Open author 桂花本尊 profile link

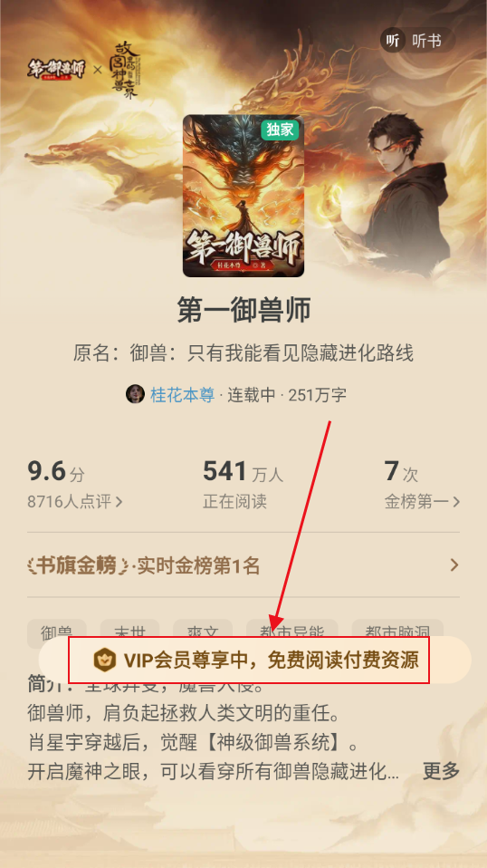point(183,395)
